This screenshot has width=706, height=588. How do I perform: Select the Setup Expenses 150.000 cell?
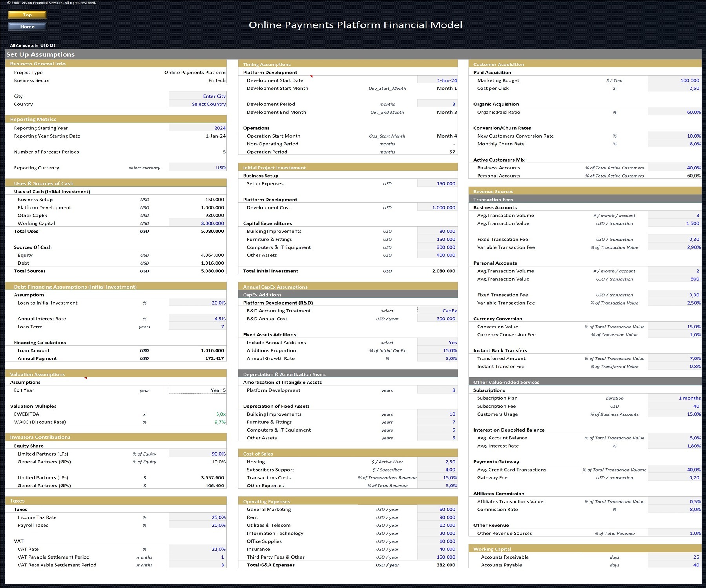[x=437, y=183]
